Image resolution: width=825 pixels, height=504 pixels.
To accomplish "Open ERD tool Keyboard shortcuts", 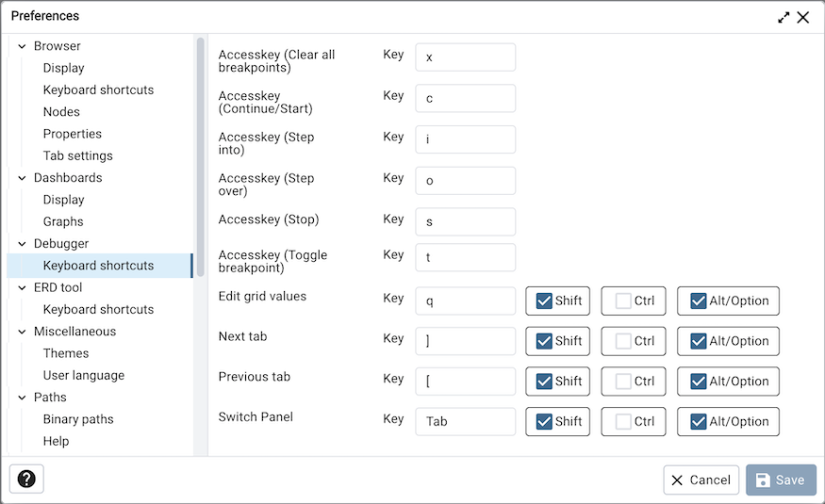I will tap(98, 309).
